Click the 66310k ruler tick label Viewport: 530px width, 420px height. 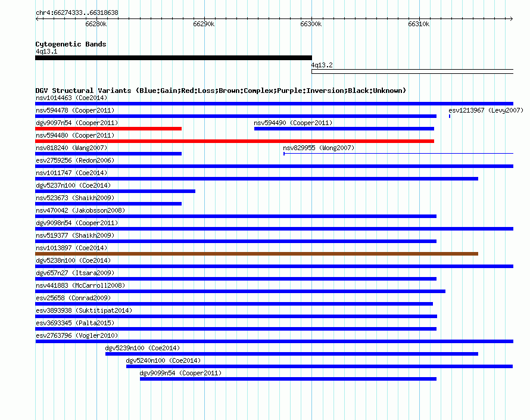click(x=419, y=24)
